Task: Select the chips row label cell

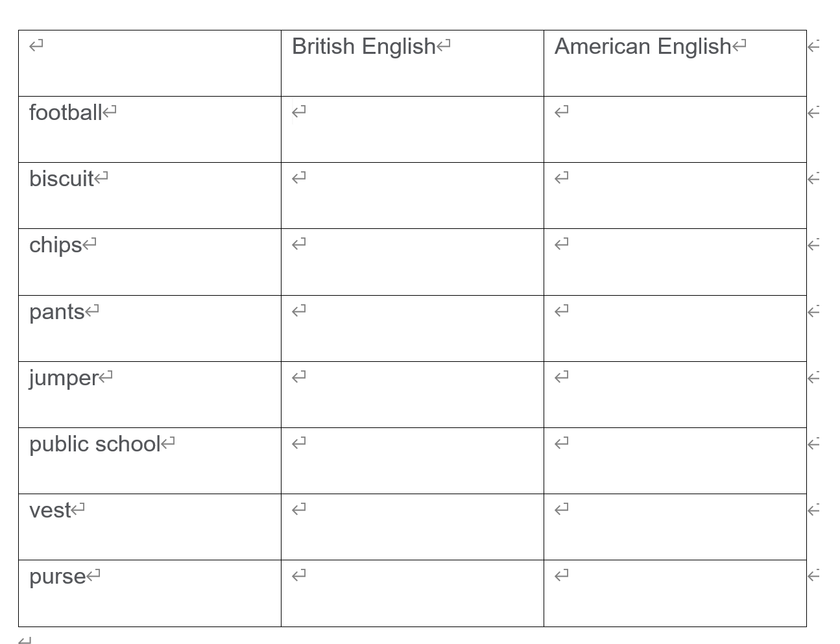Action: pos(150,262)
